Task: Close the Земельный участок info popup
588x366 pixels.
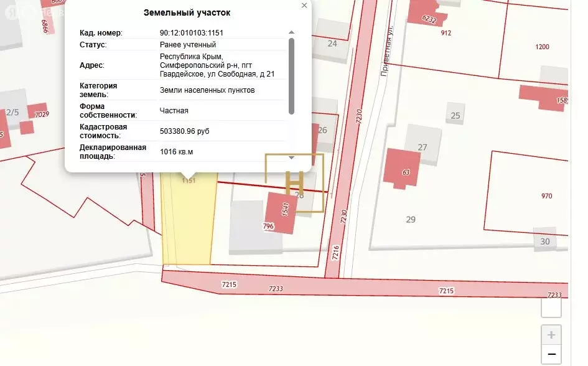Action: (x=304, y=6)
